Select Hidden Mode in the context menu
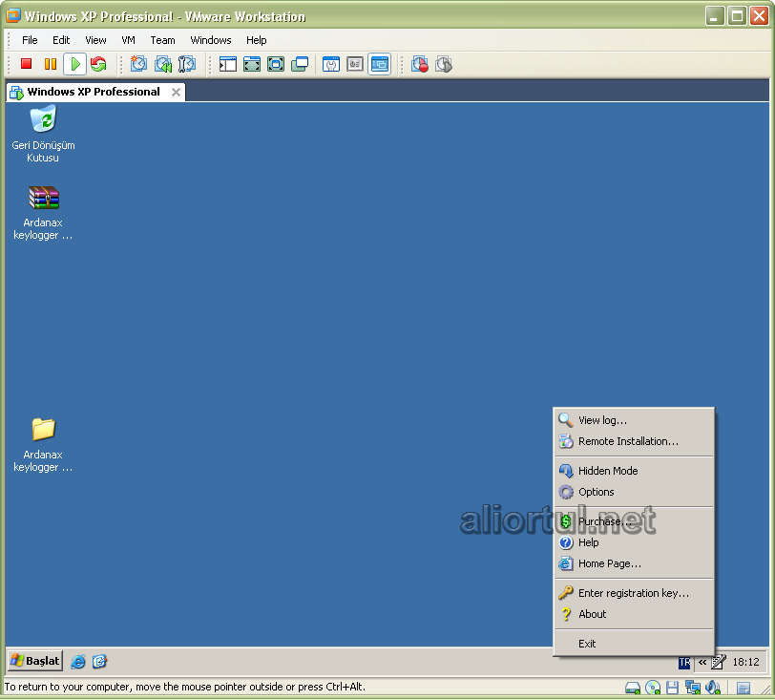This screenshot has width=775, height=700. pos(634,471)
